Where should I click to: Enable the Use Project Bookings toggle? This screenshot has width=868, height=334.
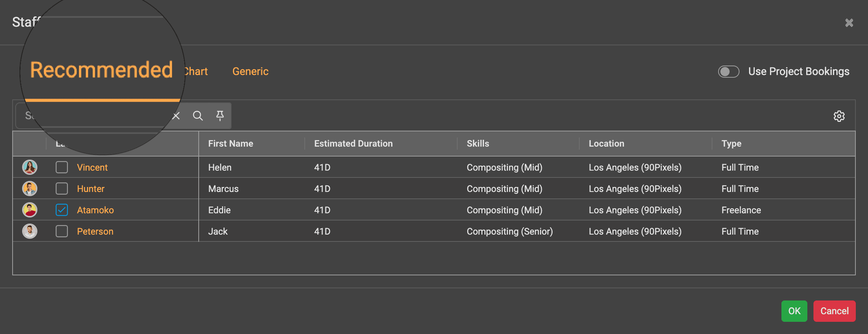coord(728,72)
